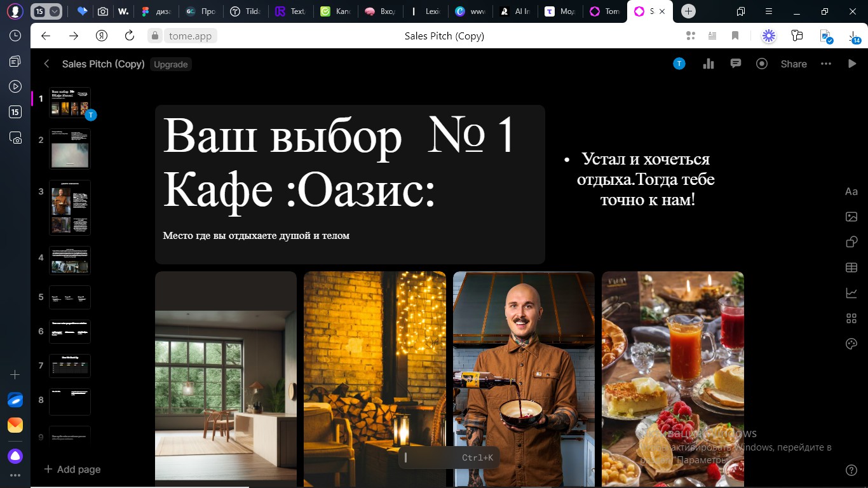Open the comments speech bubble icon
The width and height of the screenshot is (868, 488).
pyautogui.click(x=736, y=64)
